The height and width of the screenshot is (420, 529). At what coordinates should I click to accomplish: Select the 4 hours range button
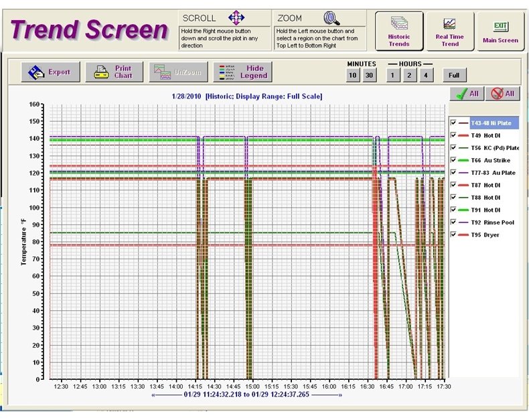pos(425,76)
